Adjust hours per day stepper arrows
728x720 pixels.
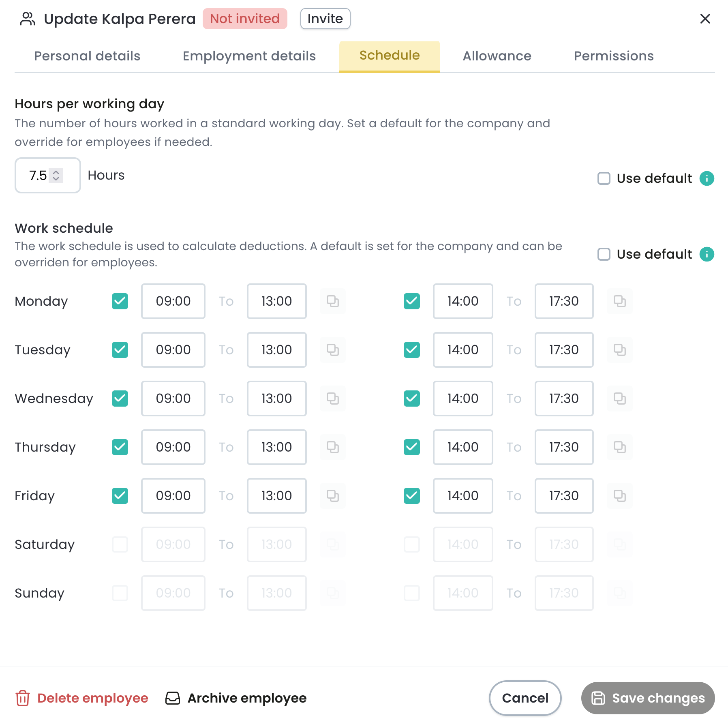point(56,176)
